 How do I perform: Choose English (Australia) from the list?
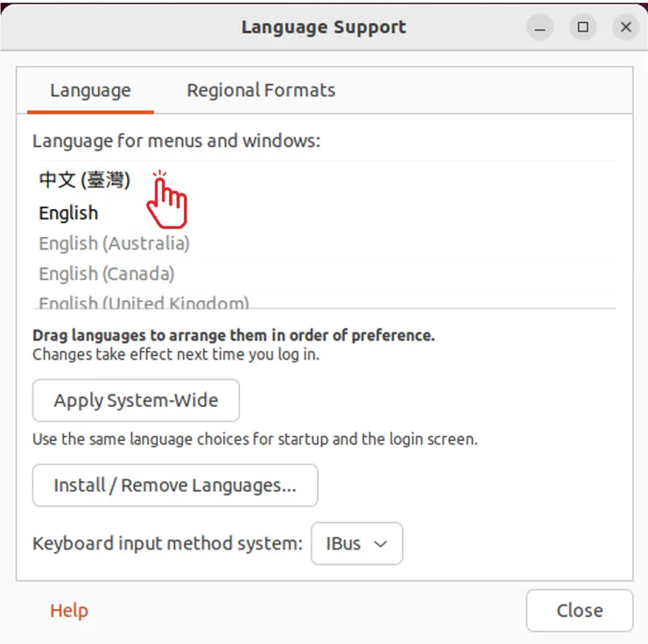coord(114,243)
